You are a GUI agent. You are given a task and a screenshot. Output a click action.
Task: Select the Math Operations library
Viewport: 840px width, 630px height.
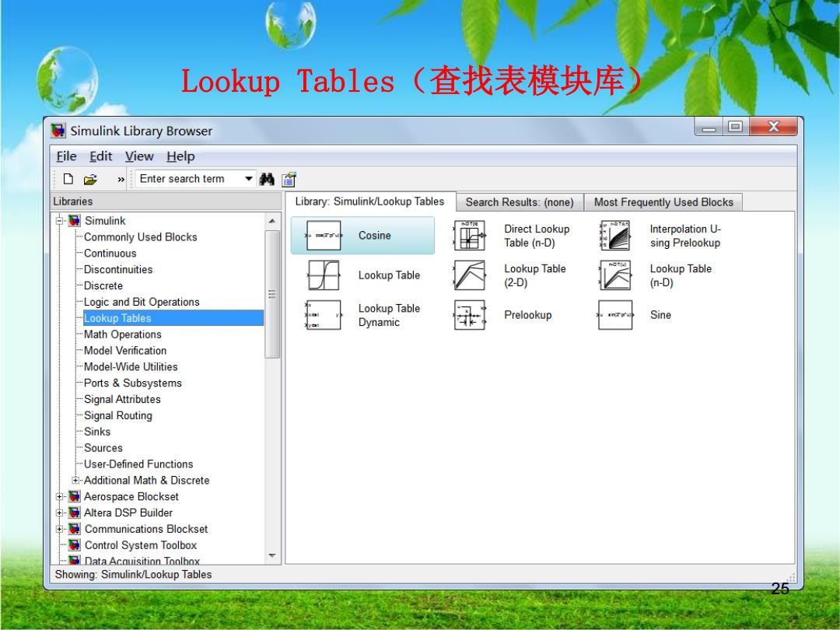pyautogui.click(x=123, y=334)
